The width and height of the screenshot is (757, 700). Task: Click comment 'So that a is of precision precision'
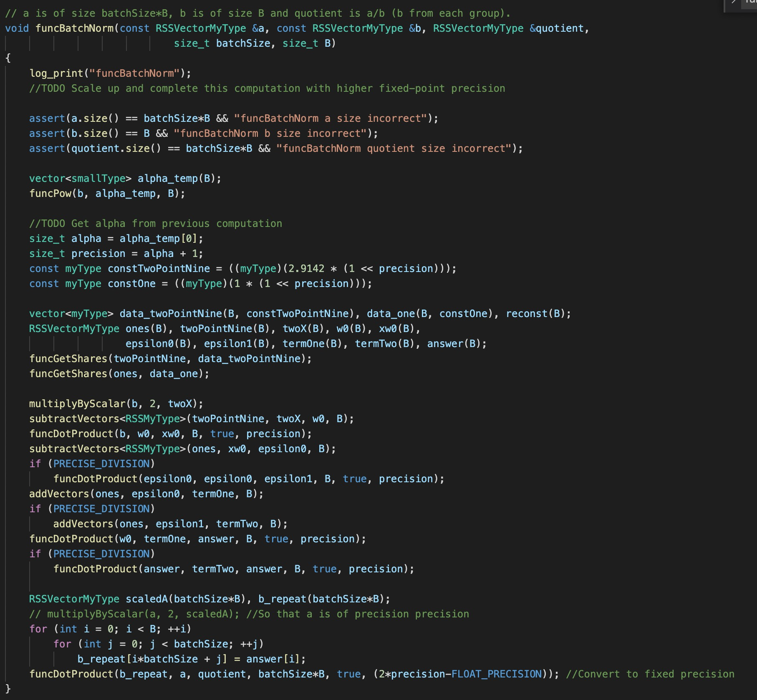pyautogui.click(x=358, y=614)
